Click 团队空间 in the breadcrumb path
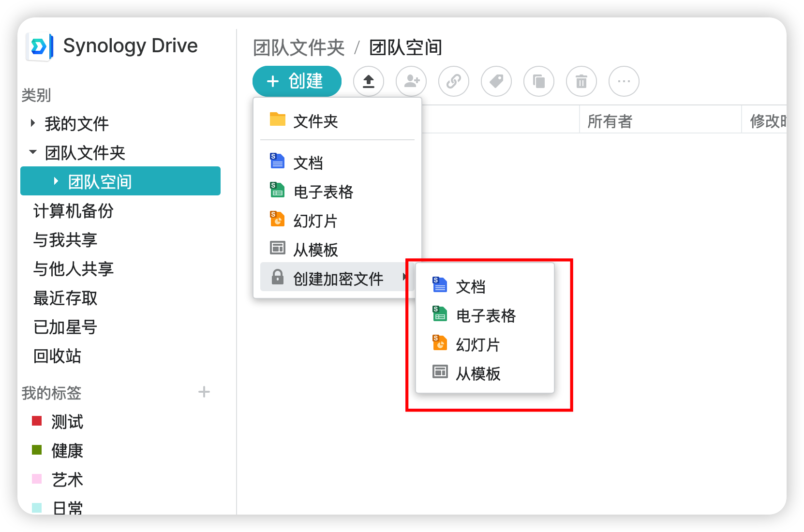This screenshot has width=804, height=532. pos(405,47)
